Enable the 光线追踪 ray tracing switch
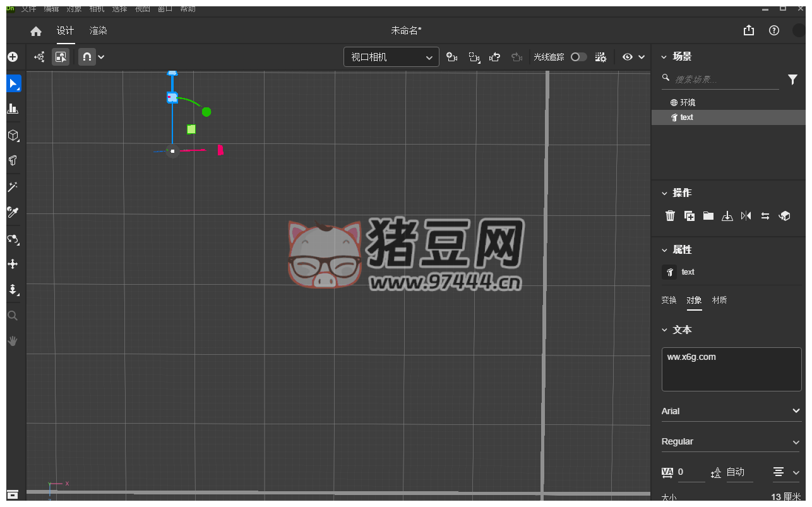 tap(578, 57)
